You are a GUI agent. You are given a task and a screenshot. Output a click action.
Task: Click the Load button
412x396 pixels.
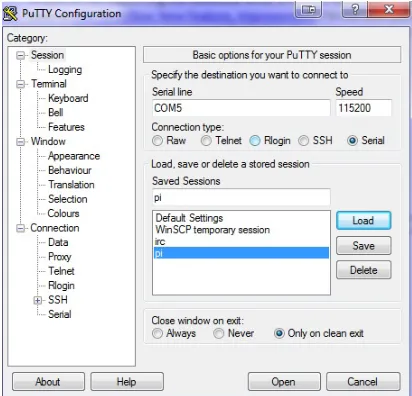coord(363,221)
